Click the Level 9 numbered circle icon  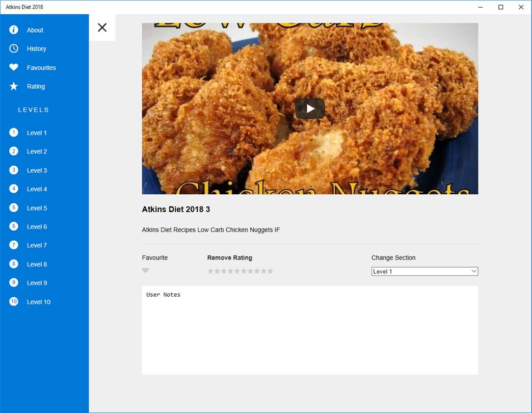(14, 282)
